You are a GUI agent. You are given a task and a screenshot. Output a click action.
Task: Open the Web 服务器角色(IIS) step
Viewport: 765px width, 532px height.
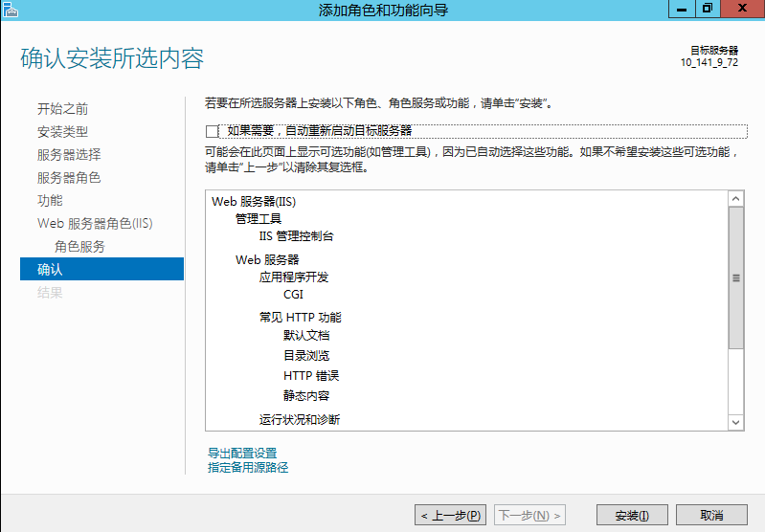pyautogui.click(x=95, y=224)
